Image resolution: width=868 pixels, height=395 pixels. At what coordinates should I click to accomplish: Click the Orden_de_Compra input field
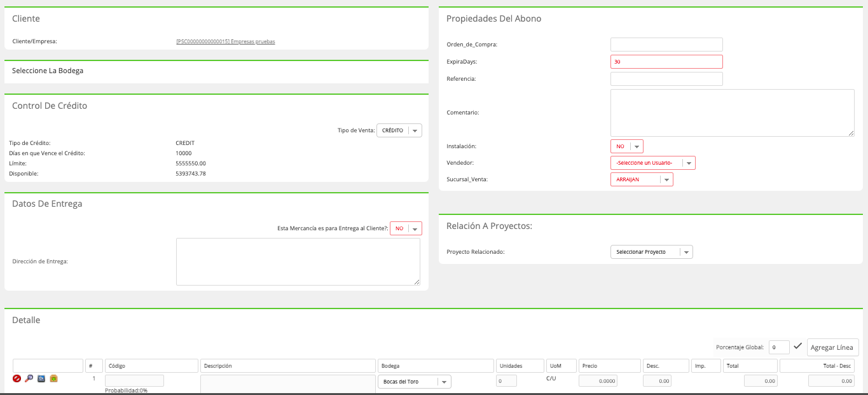point(666,45)
